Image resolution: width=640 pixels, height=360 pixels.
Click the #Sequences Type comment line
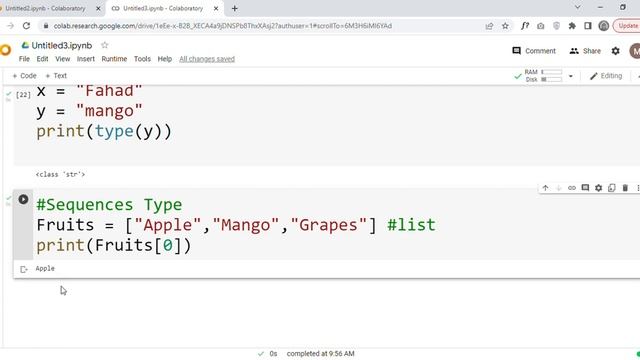109,204
